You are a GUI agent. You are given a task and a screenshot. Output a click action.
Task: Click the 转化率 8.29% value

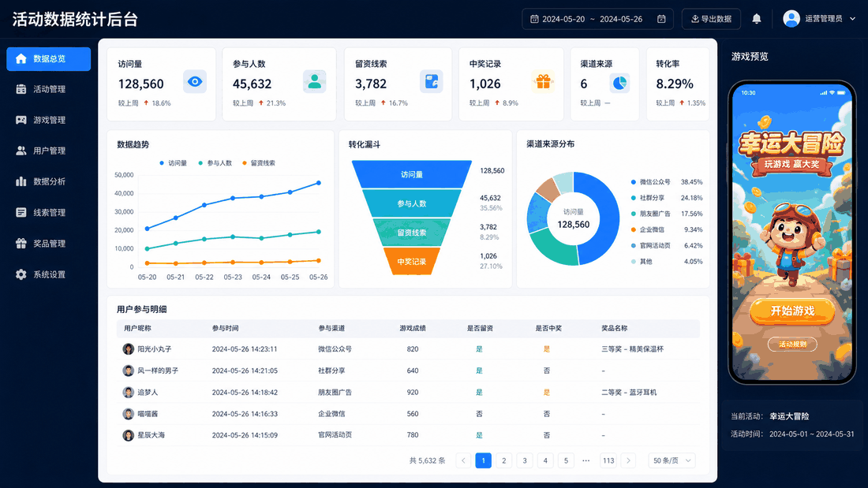coord(674,84)
